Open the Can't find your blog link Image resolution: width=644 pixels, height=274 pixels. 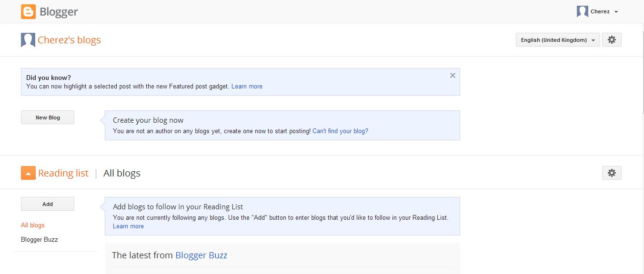340,131
